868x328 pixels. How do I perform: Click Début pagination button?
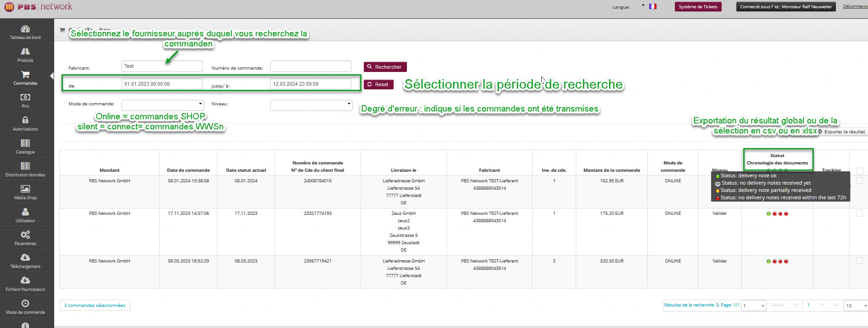(777, 305)
